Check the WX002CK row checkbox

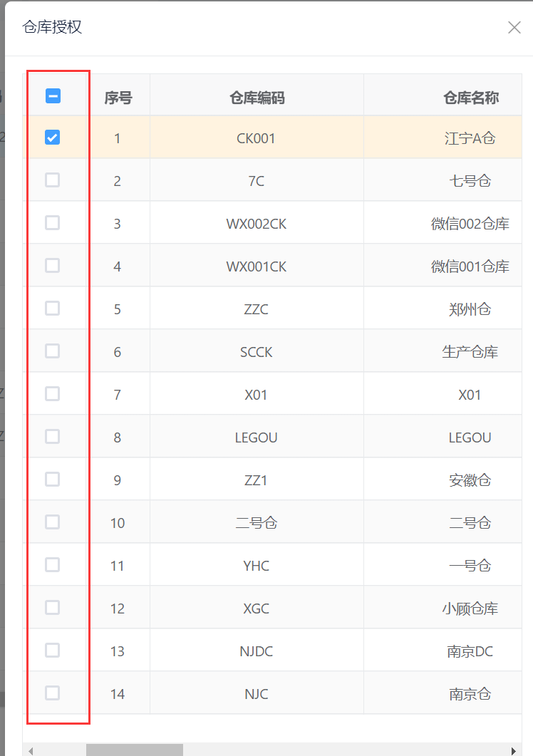(x=52, y=223)
